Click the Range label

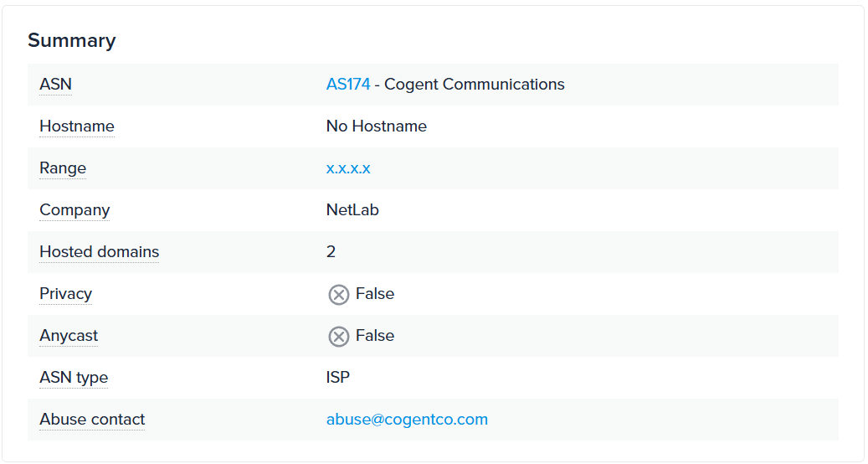click(63, 168)
